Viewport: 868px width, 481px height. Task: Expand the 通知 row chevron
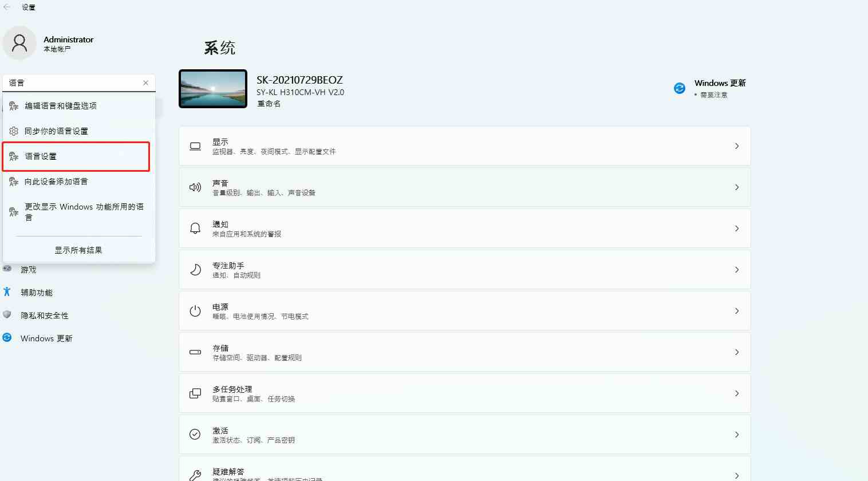[737, 228]
